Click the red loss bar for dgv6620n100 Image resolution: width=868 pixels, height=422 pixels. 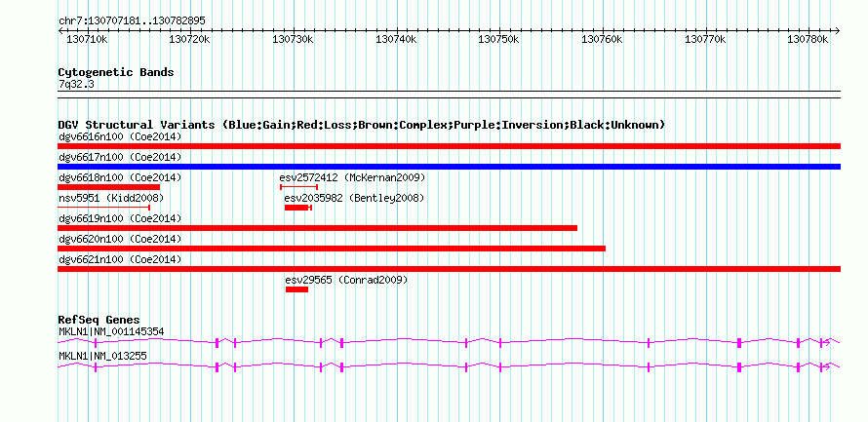332,249
